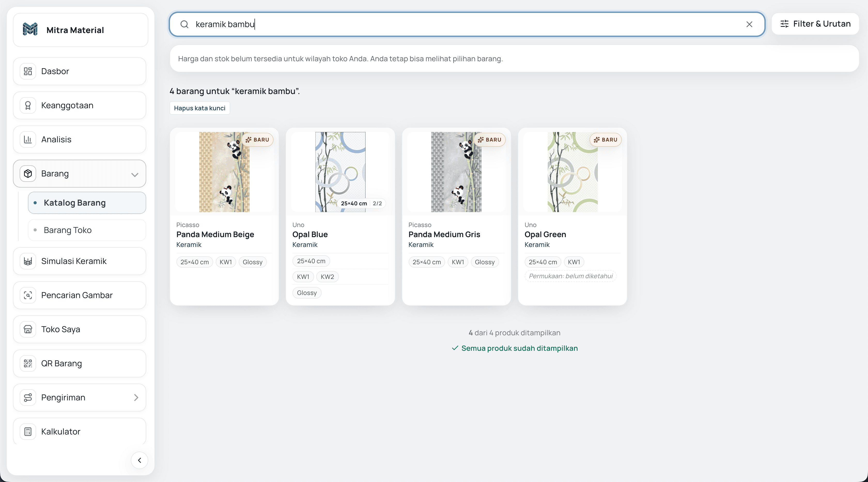Click the Barang box icon
The height and width of the screenshot is (482, 868).
pos(28,174)
